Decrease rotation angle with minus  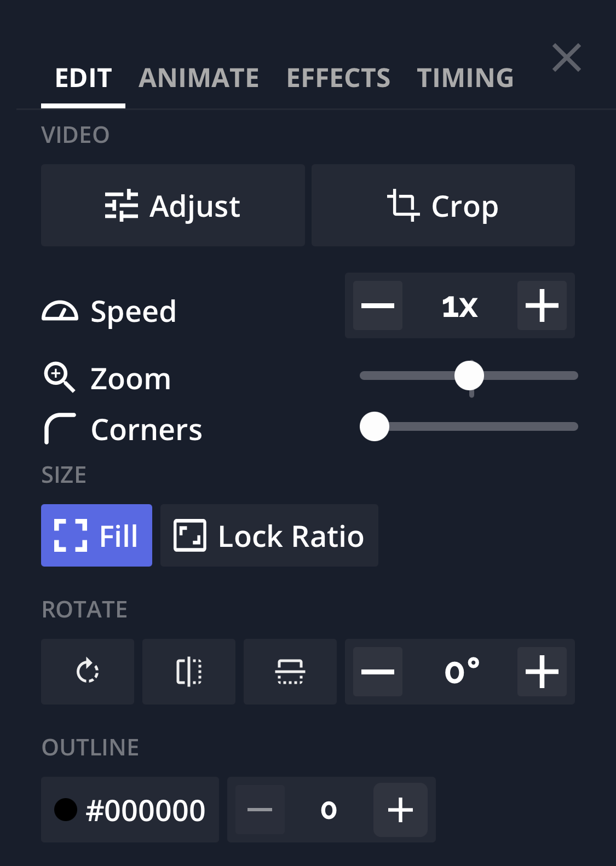coord(378,671)
